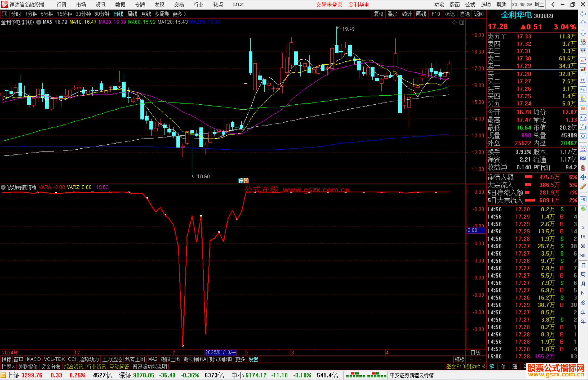Switch to 主力监控 indicator tab
This screenshot has height=380, width=588.
(112, 359)
